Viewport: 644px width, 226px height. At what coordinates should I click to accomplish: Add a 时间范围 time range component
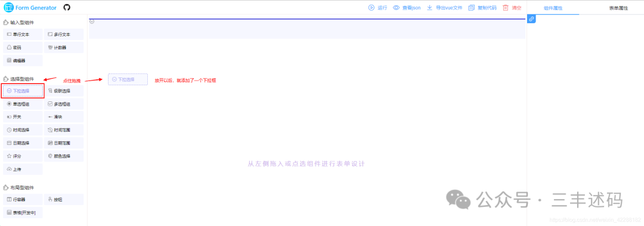pyautogui.click(x=64, y=130)
